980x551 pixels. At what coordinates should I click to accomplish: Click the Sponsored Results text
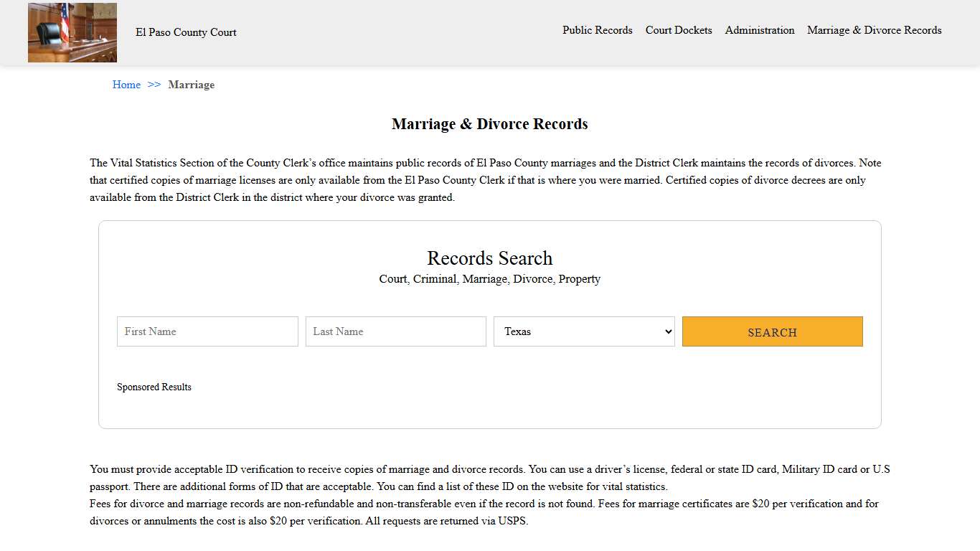pos(154,387)
